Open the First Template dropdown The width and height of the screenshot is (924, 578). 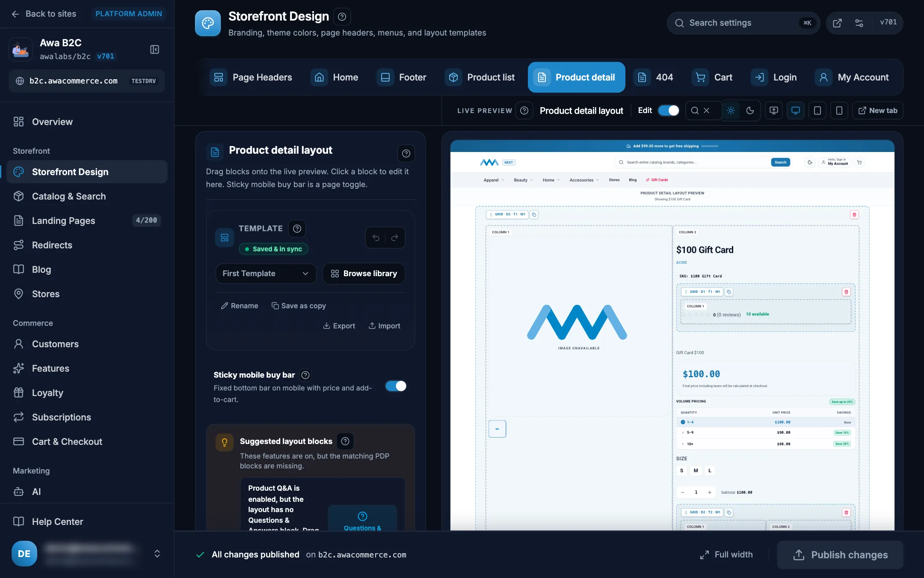pos(266,273)
